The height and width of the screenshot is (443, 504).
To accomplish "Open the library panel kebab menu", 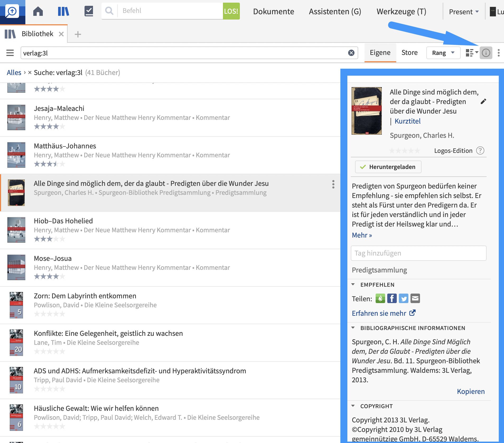I will [x=498, y=53].
